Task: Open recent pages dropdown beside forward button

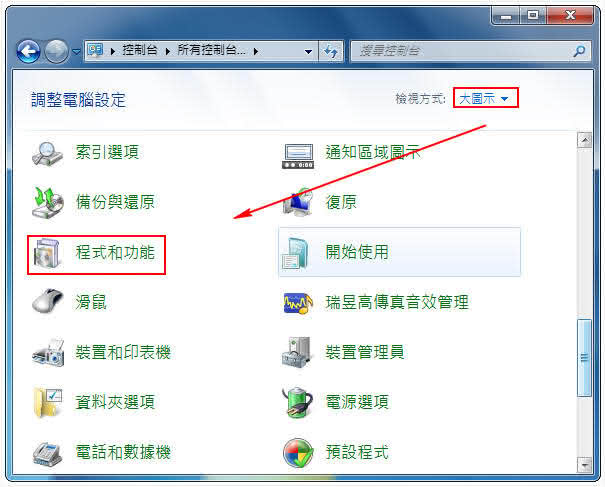Action: (76, 51)
